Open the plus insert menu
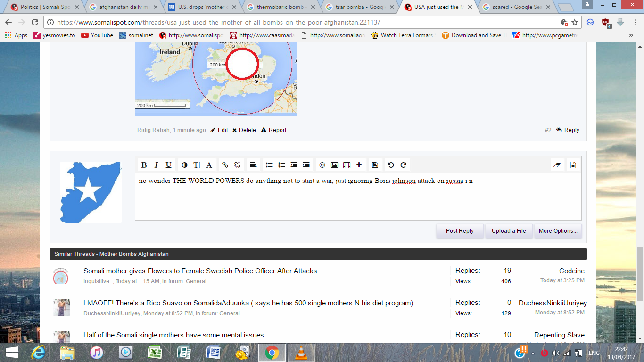Viewport: 644px width, 362px height. click(x=359, y=165)
